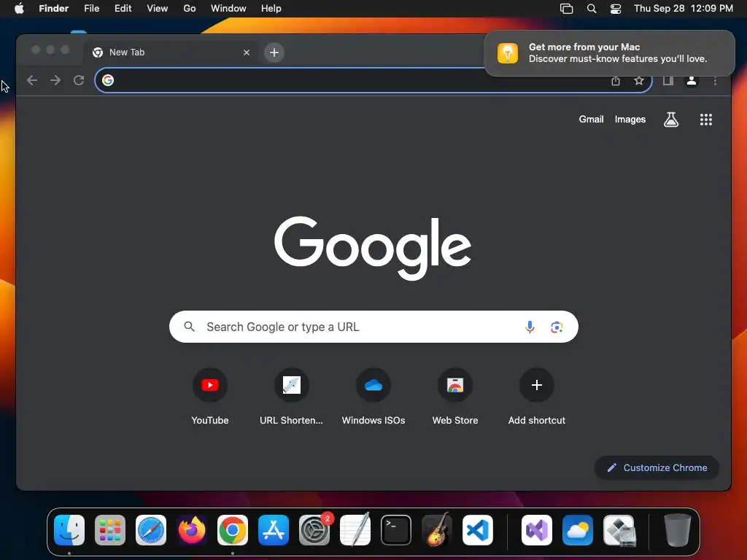Open the Go menu
Image resolution: width=747 pixels, height=560 pixels.
[190, 9]
